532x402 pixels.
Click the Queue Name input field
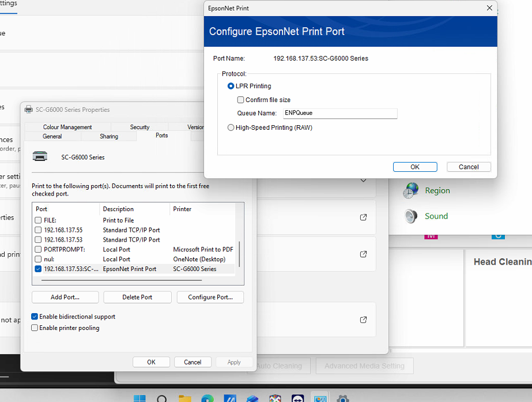(x=340, y=113)
